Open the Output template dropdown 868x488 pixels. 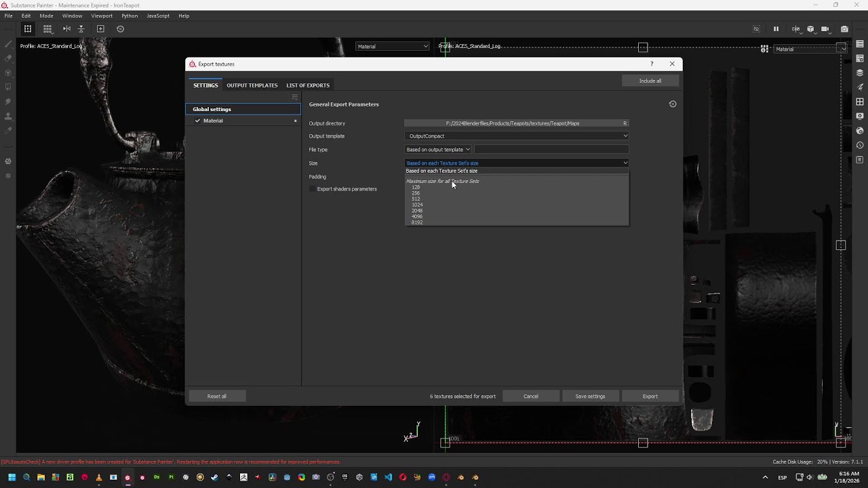(x=517, y=136)
